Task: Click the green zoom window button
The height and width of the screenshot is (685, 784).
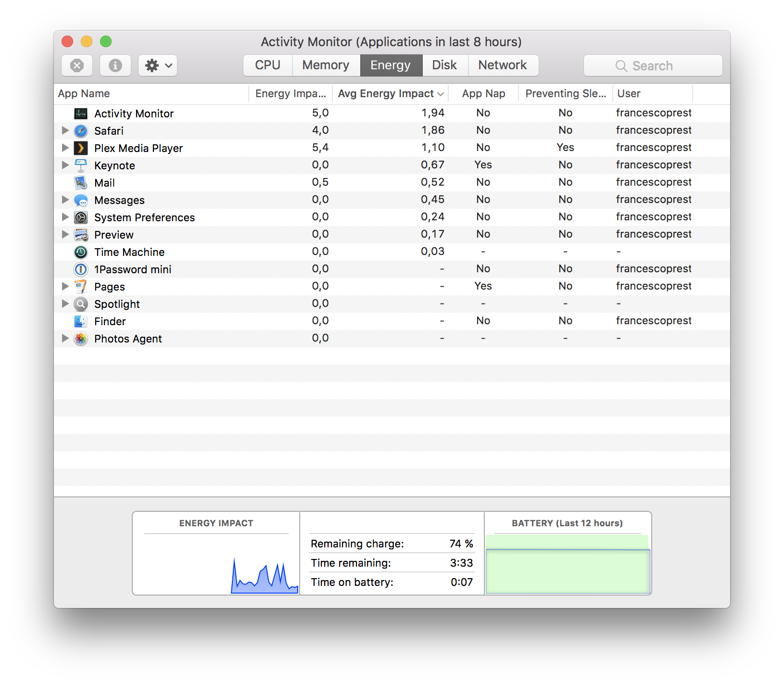Action: [106, 41]
